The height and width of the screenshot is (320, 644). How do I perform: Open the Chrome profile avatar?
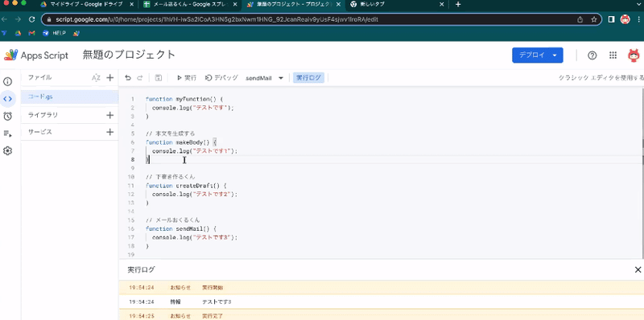pos(625,19)
